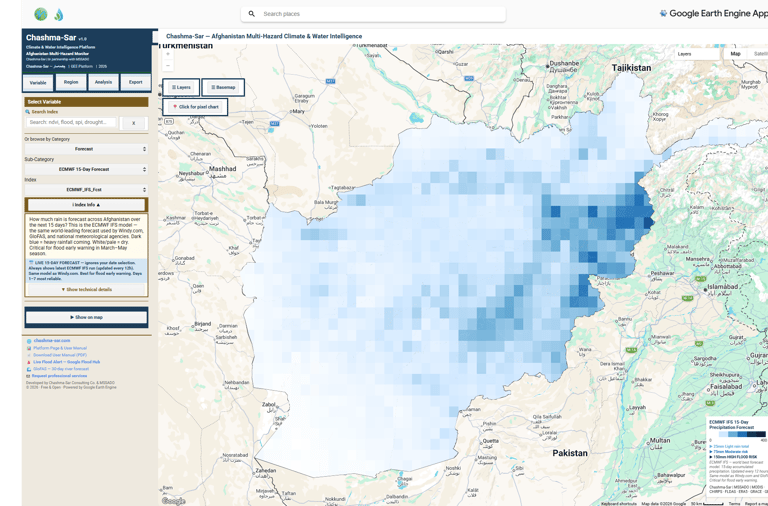The width and height of the screenshot is (768, 506).
Task: Select the Mashhad city label on map
Action: (x=223, y=169)
